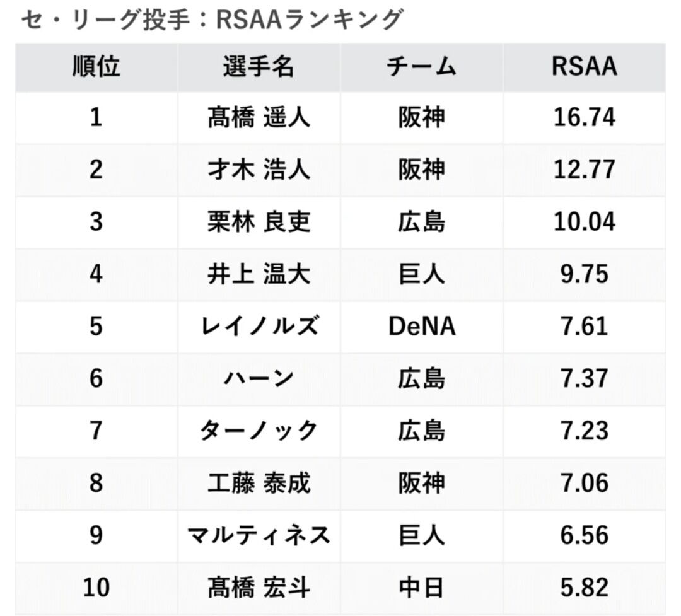Click the DeNA team cell

pos(422,327)
